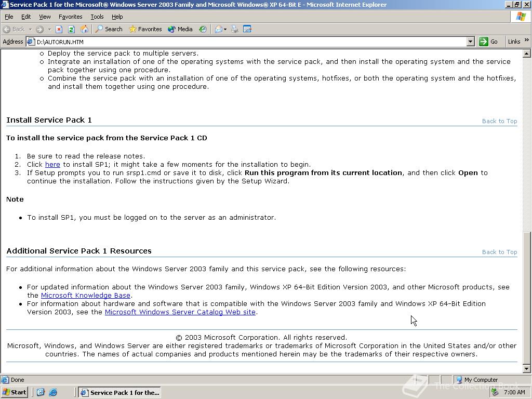
Task: Click the Go button
Action: pos(488,42)
